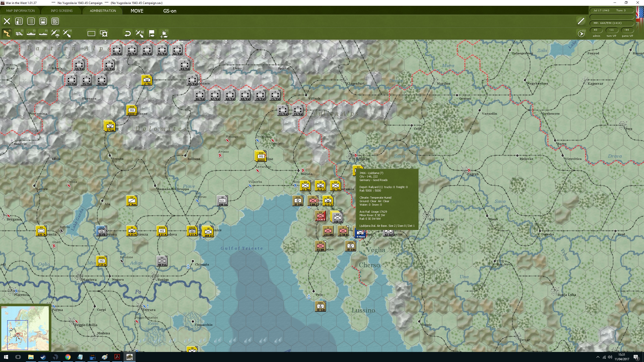Open Air directive mode F10
The width and height of the screenshot is (644, 362).
[67, 33]
